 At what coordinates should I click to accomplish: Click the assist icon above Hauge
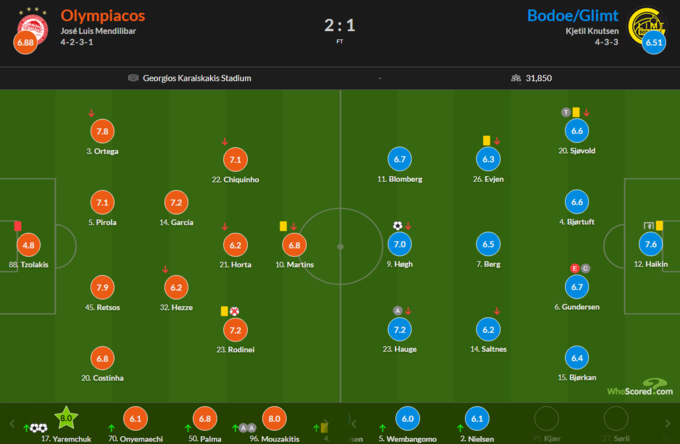[397, 310]
